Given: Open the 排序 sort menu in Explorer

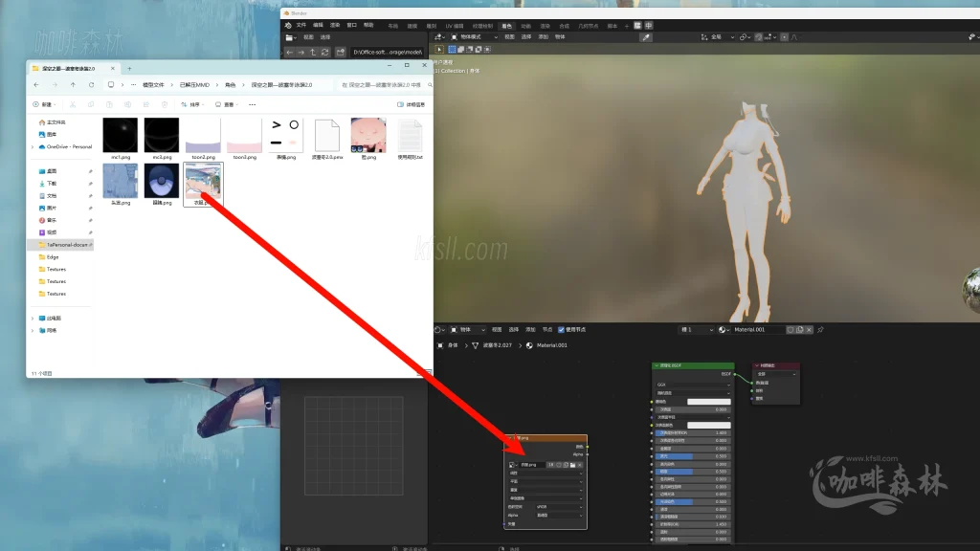Looking at the screenshot, I should (191, 104).
